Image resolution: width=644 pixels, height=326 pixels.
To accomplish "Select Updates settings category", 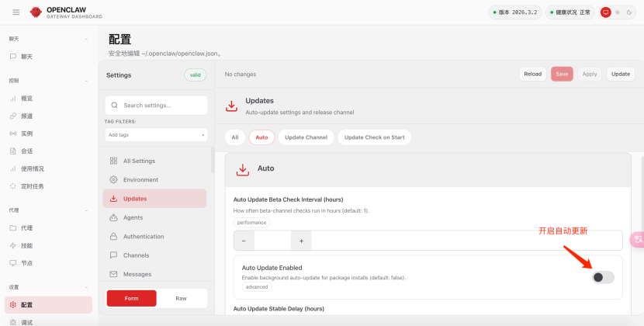I will 154,199.
